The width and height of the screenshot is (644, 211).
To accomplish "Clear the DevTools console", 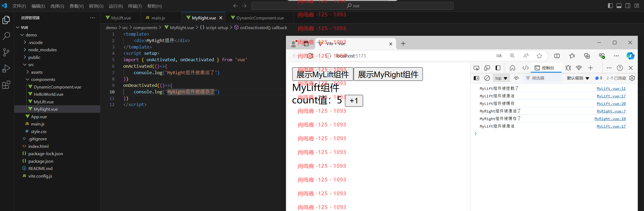I will [x=487, y=78].
